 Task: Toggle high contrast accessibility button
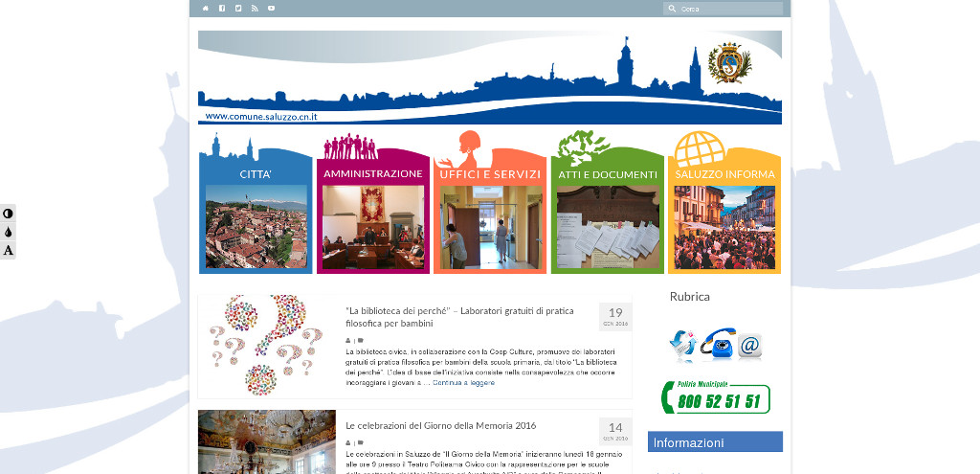(x=8, y=214)
